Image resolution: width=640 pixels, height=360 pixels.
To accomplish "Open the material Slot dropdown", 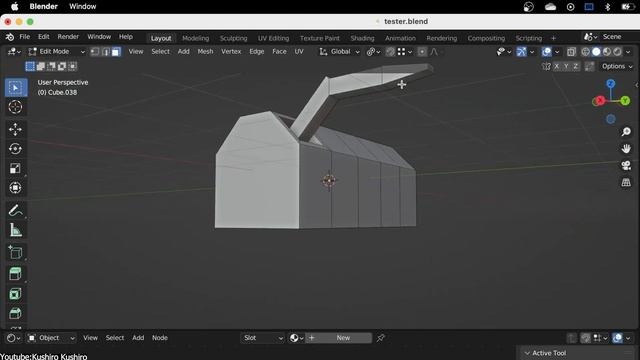I will point(262,338).
